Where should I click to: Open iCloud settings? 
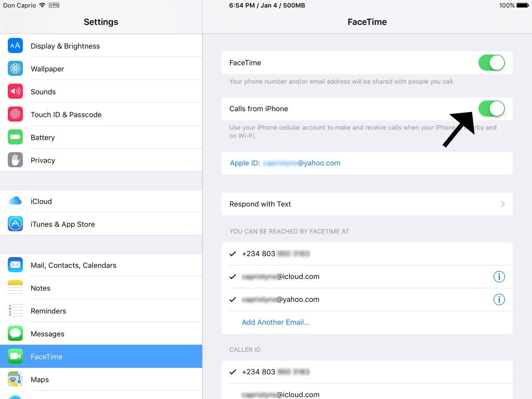click(x=101, y=201)
